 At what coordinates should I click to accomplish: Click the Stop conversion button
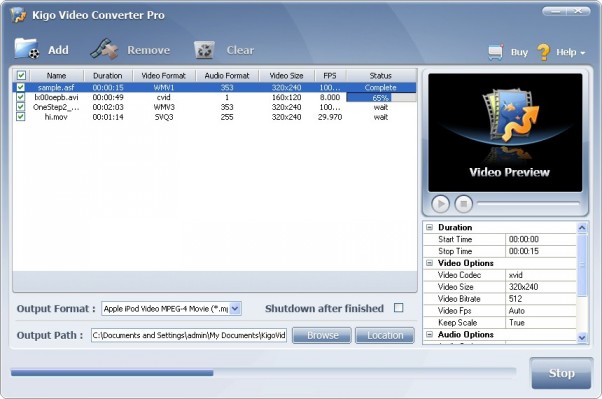click(561, 373)
